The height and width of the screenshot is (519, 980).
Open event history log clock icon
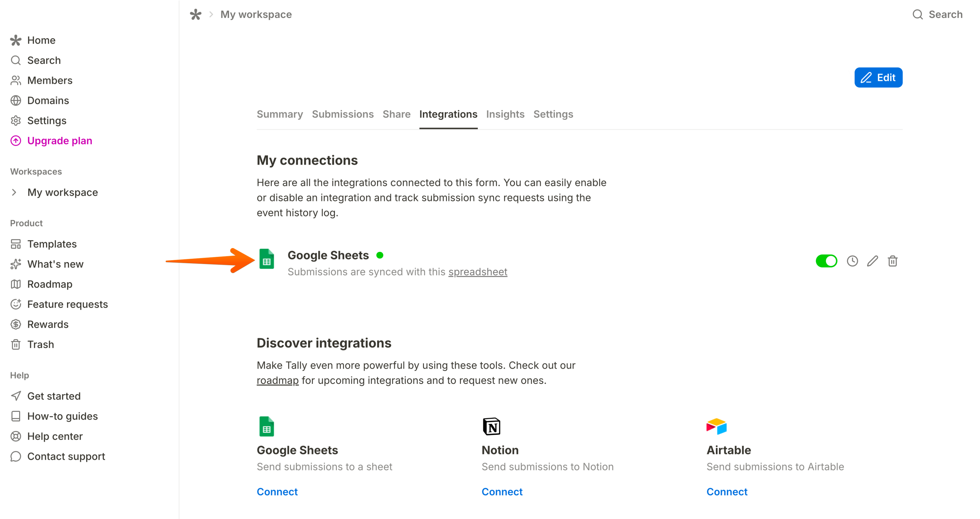pos(852,261)
